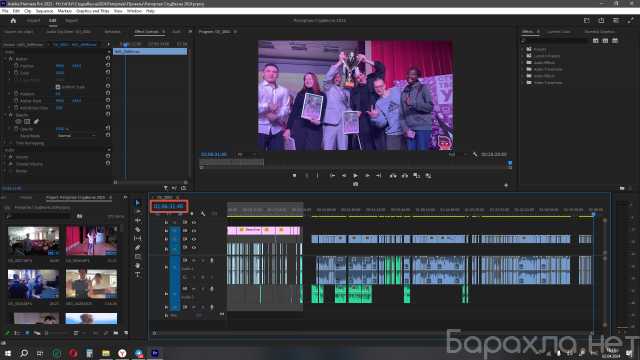Toggle animation stopwatch for Rotation
Viewport: 640px width, 360px height.
[x=16, y=94]
